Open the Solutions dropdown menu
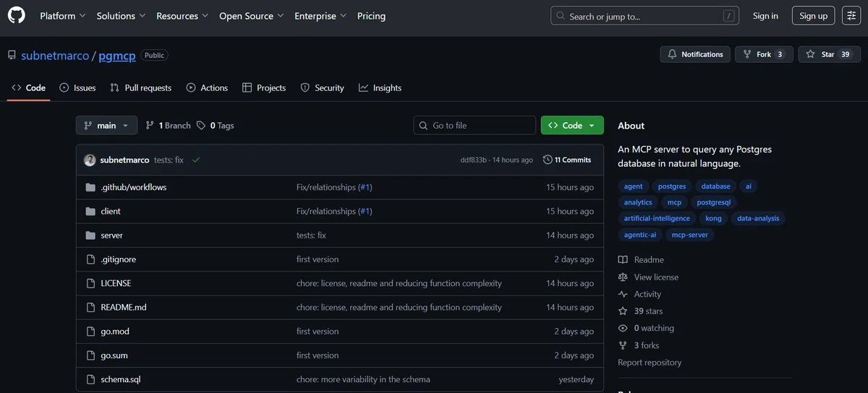 (121, 16)
